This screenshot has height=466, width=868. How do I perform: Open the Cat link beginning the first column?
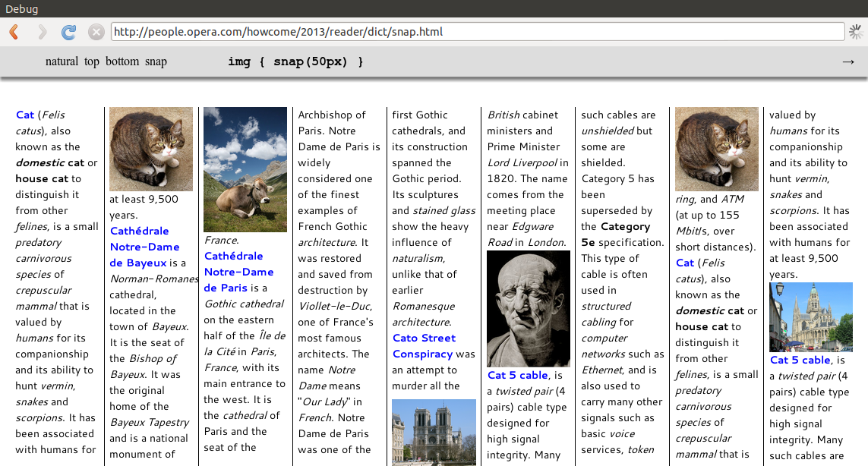(x=25, y=115)
